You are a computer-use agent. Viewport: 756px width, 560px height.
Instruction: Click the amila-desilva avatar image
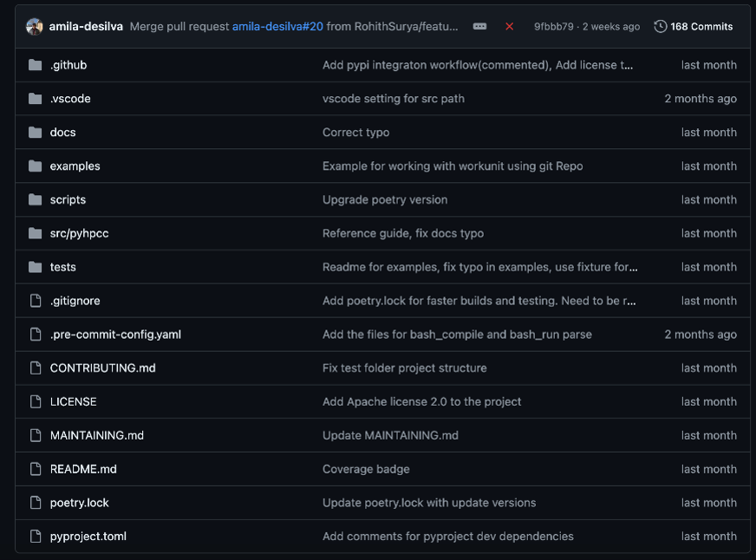(34, 27)
